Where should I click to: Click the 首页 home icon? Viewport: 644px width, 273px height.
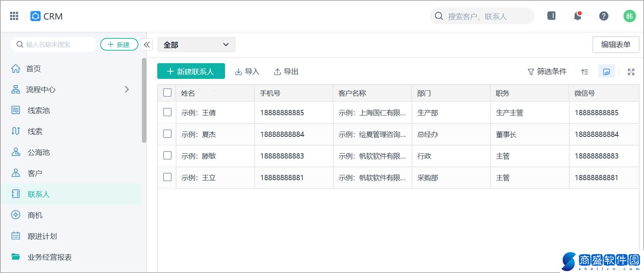pos(16,69)
